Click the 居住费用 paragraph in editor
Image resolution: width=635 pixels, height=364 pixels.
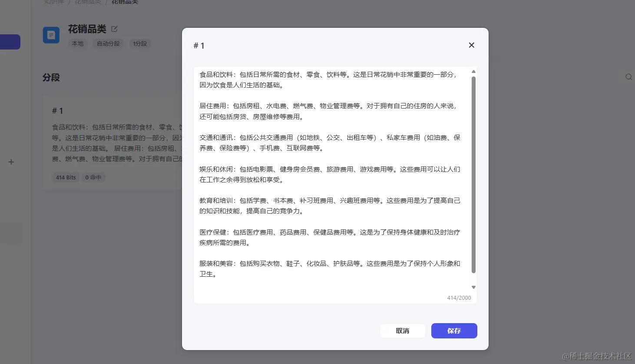click(329, 111)
